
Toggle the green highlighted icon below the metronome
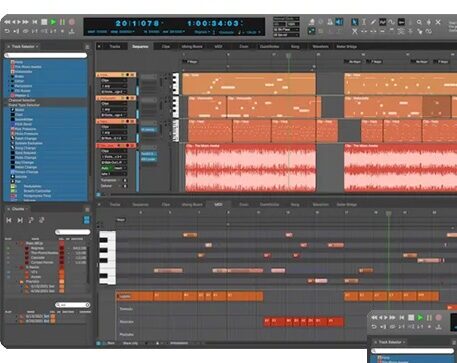(311, 31)
